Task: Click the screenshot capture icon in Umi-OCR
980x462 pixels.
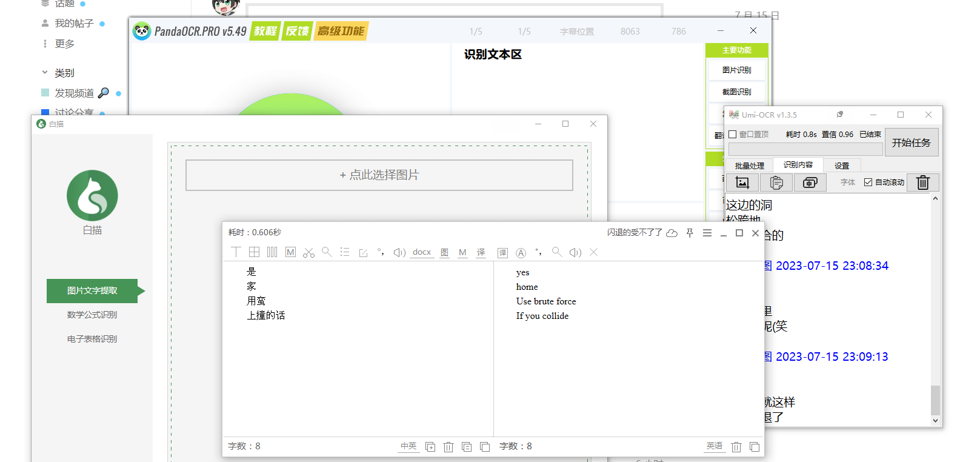Action: point(742,182)
